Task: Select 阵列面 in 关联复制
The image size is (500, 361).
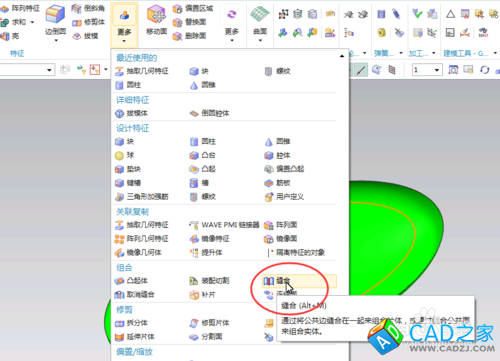Action: pos(281,225)
